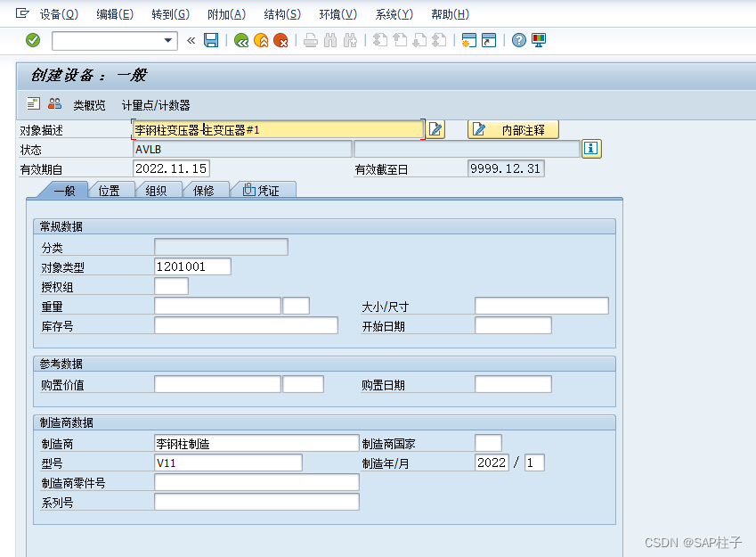The height and width of the screenshot is (557, 756).
Task: Click the weight unit field next to 重量
Action: coord(296,306)
